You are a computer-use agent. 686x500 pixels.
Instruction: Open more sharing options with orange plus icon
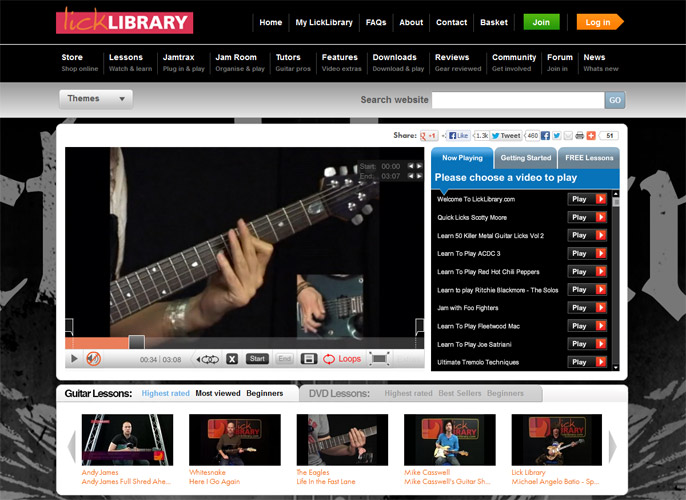tap(591, 136)
